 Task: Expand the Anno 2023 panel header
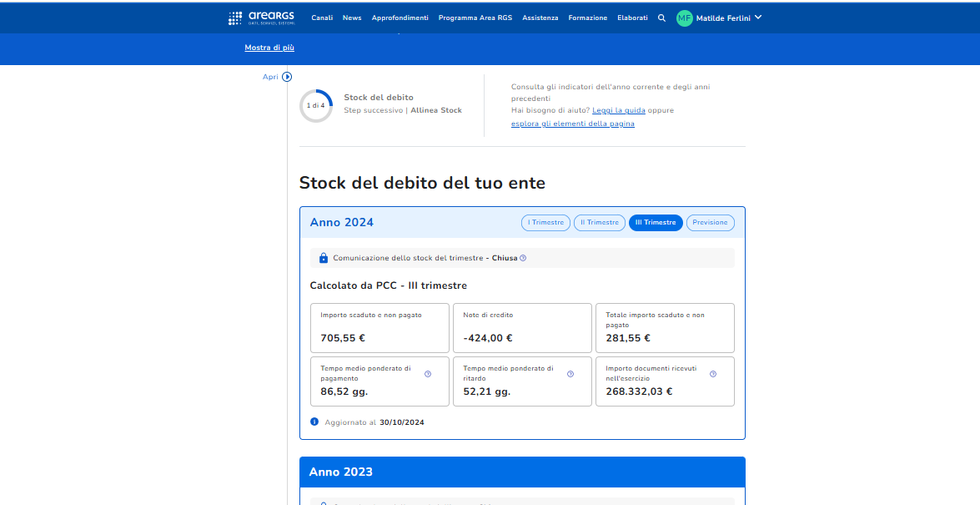click(522, 472)
